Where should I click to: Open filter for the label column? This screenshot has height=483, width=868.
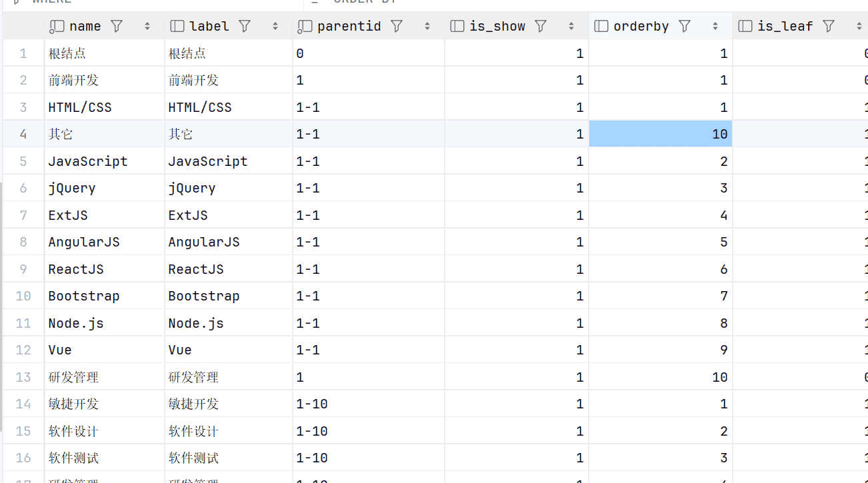[245, 26]
